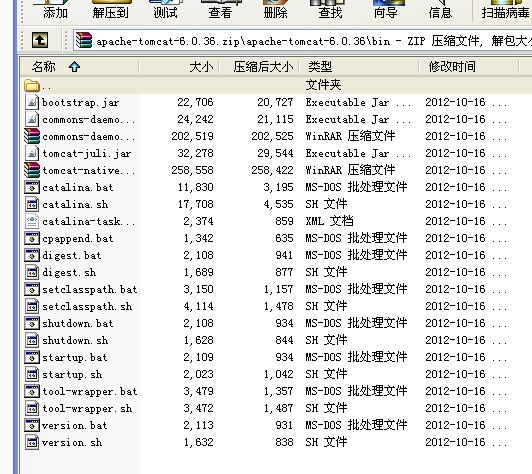Select the catalina-task XML document icon
This screenshot has height=474, width=532.
tap(32, 221)
